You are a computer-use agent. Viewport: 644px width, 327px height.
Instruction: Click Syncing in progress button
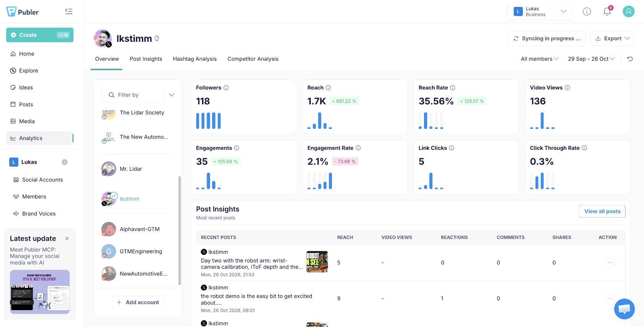pyautogui.click(x=547, y=38)
